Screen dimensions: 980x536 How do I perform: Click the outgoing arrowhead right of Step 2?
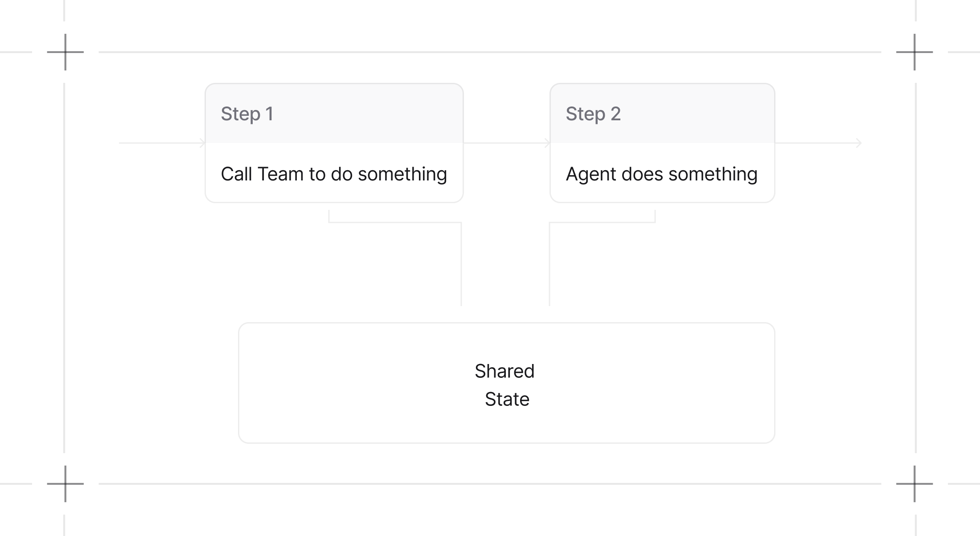(859, 143)
